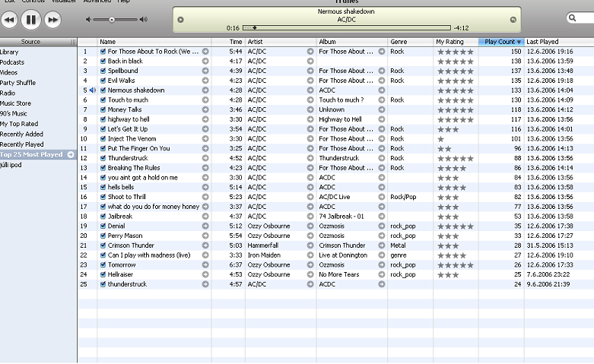Click the album arrow for 74 Jailbreak - 01
The image size is (594, 364).
(382, 217)
